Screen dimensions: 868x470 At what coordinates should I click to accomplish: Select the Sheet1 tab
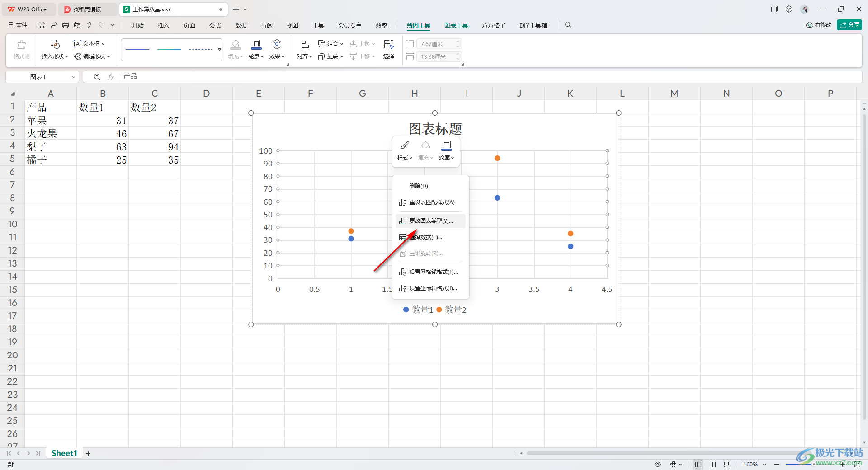point(64,453)
